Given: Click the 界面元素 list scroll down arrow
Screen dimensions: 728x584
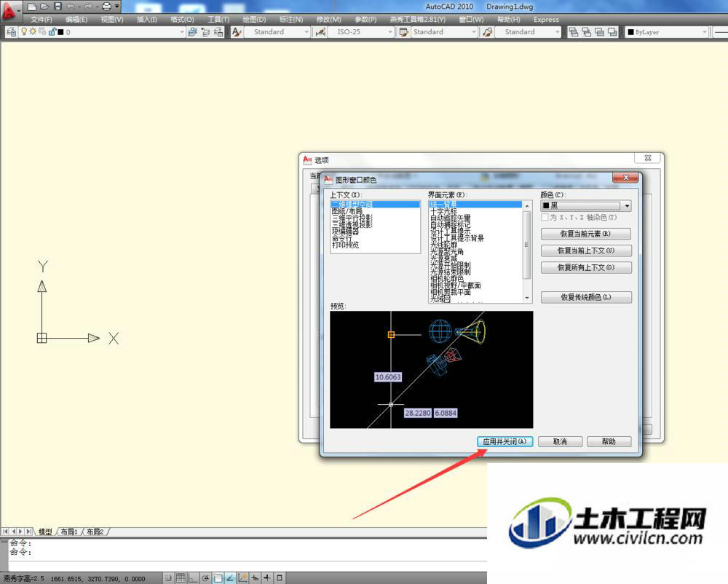Looking at the screenshot, I should pyautogui.click(x=527, y=298).
